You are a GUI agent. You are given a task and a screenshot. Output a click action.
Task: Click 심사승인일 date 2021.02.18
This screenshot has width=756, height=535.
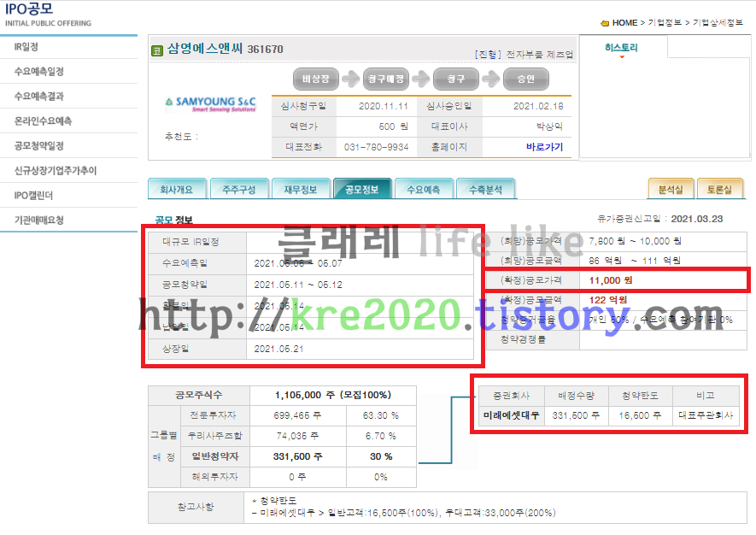538,106
